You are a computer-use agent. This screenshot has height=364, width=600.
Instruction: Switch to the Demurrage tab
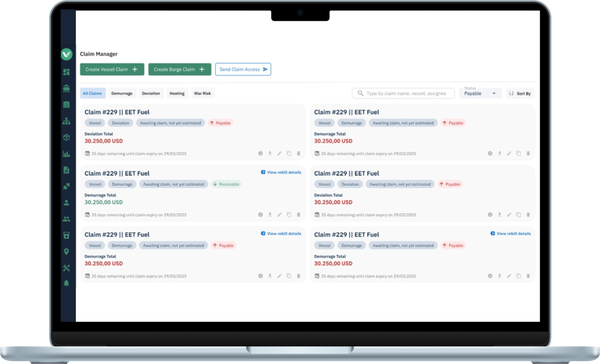click(x=122, y=93)
